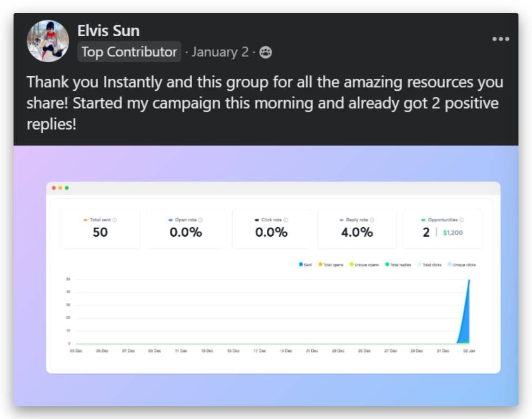Toggle the Total clicks legend item

point(431,264)
